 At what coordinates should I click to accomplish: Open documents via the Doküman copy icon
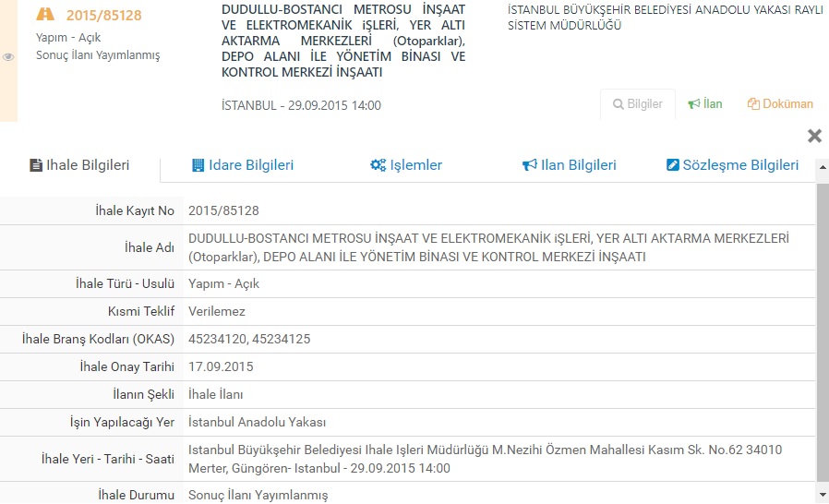pyautogui.click(x=753, y=104)
